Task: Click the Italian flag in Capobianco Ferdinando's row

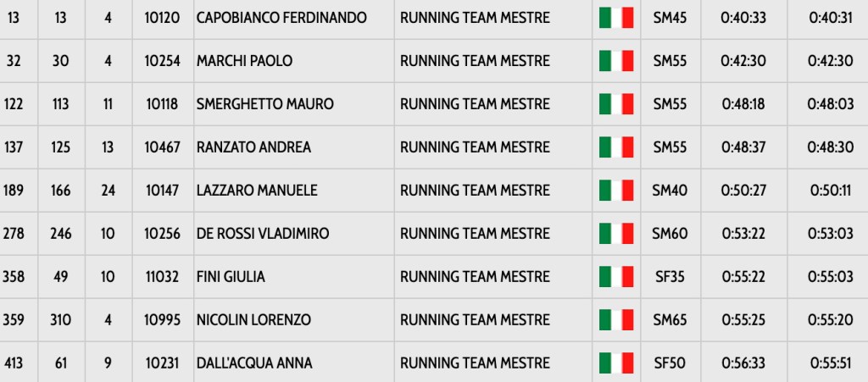Action: pyautogui.click(x=616, y=18)
